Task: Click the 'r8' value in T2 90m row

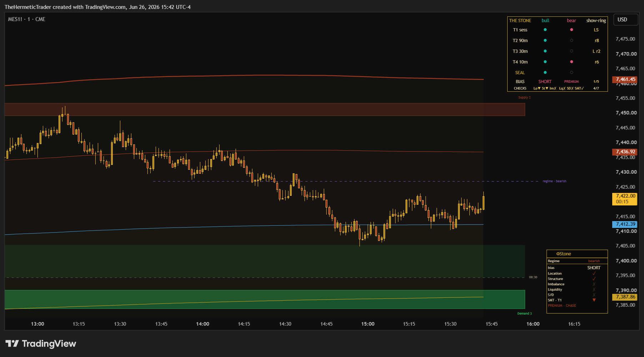Action: pos(597,41)
